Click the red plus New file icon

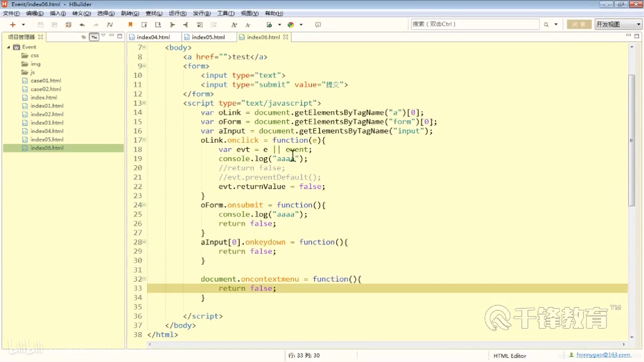click(x=13, y=24)
